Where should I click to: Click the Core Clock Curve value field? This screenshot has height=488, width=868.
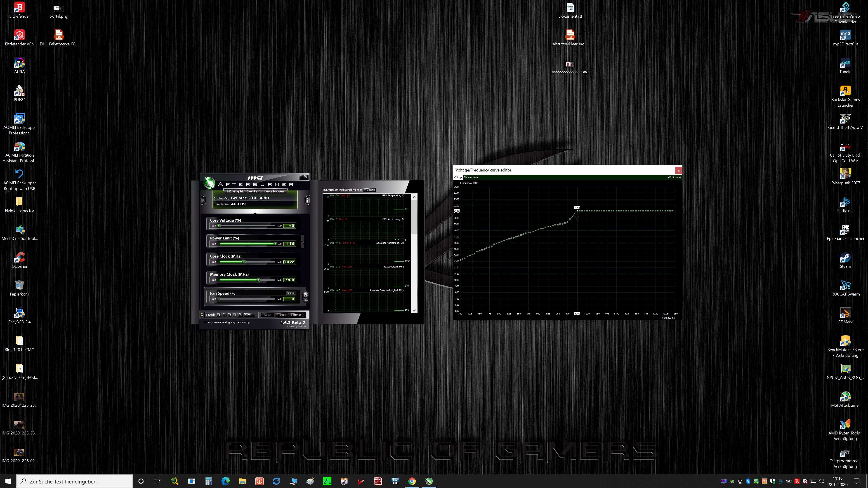click(289, 262)
